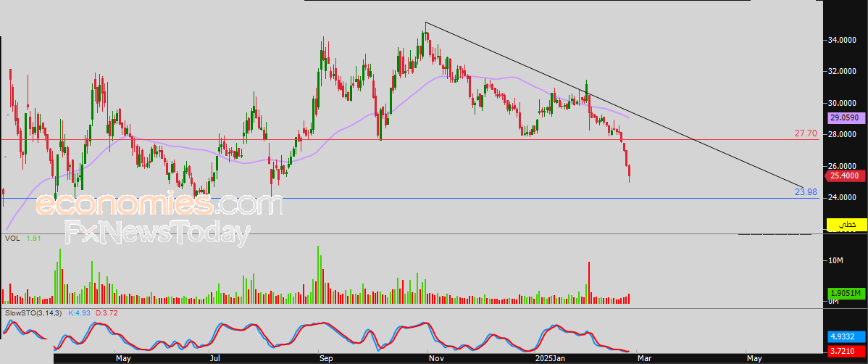Click the yellow Arabic label tag
Viewport: 868px width, 364px height.
846,225
